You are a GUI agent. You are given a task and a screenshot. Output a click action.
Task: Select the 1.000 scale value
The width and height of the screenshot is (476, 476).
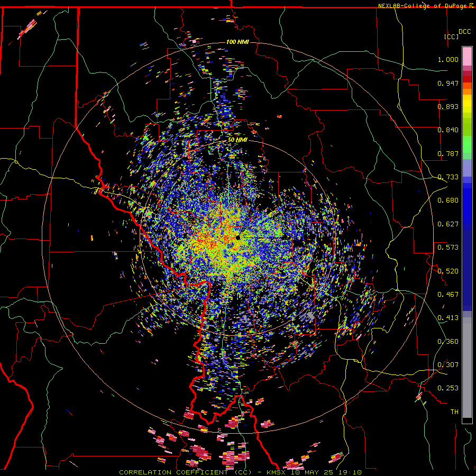tap(448, 59)
